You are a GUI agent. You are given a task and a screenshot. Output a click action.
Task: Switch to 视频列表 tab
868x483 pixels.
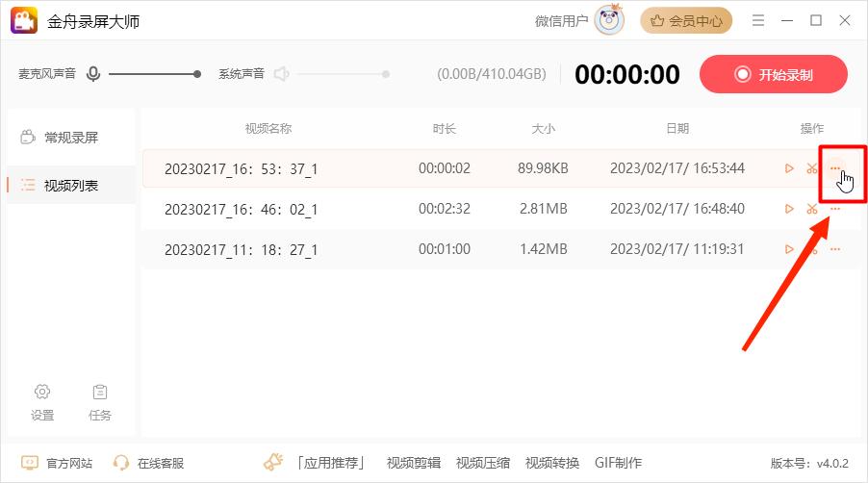(71, 185)
